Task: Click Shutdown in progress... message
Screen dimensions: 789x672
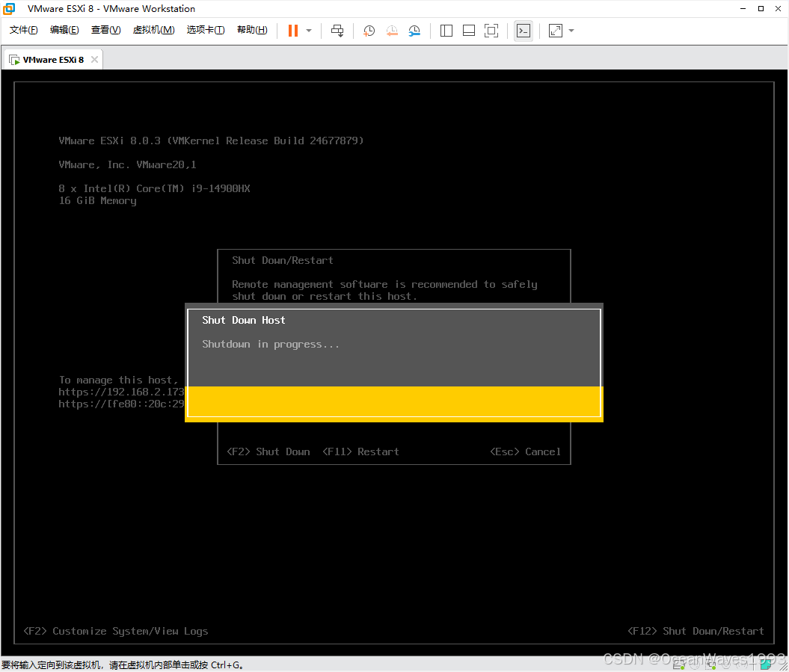Action: point(271,345)
